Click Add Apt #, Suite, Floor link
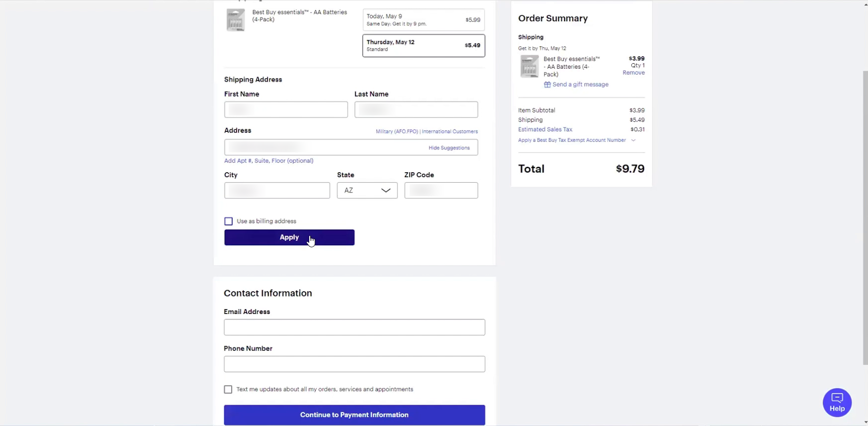Screen dimensions: 868x426 tap(268, 161)
